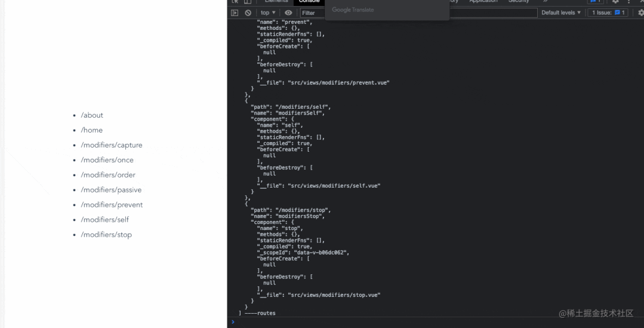Open the top context dropdown
Image resolution: width=644 pixels, height=328 pixels.
[x=268, y=13]
